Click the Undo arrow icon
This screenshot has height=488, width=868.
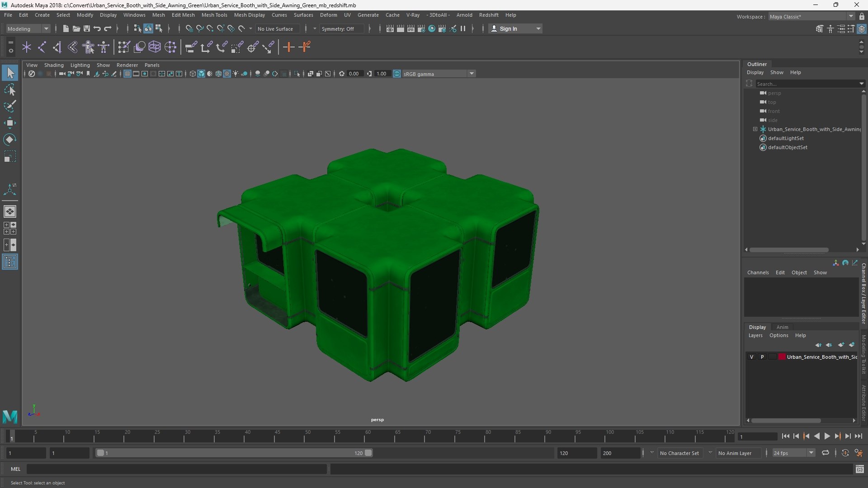click(97, 28)
